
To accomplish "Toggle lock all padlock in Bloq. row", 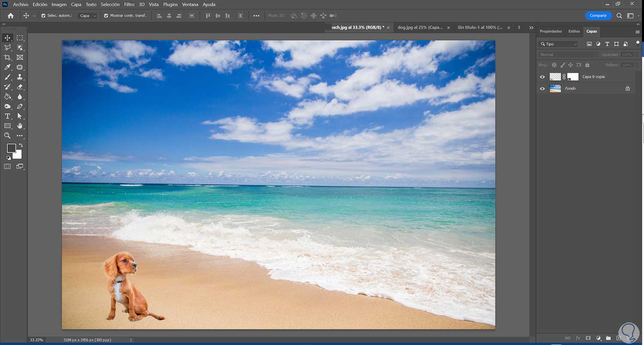I will 587,65.
